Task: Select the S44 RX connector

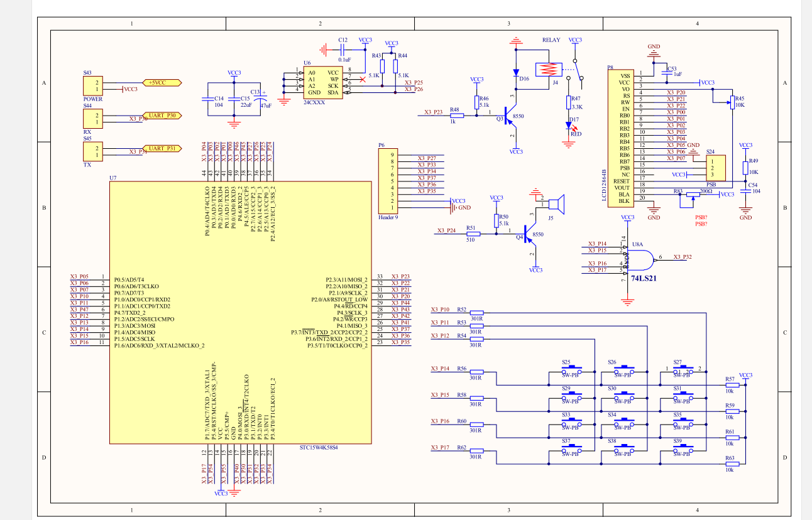Action: pos(93,119)
